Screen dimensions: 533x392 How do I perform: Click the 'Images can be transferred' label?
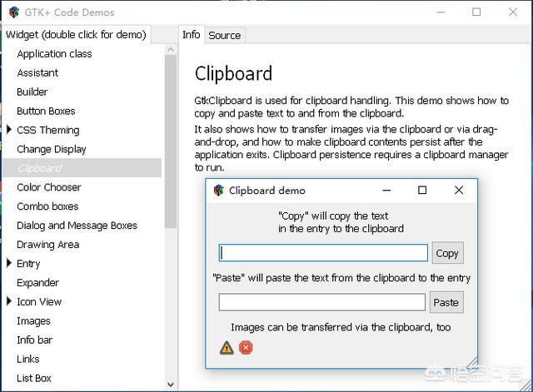tap(341, 327)
